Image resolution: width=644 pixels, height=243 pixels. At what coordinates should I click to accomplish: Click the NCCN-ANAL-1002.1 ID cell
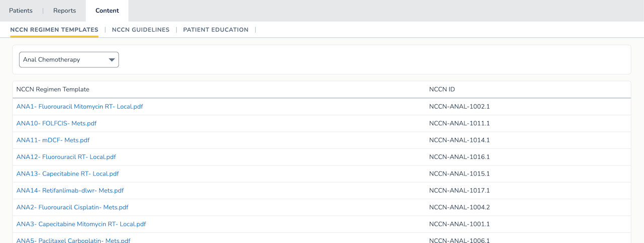tap(459, 107)
